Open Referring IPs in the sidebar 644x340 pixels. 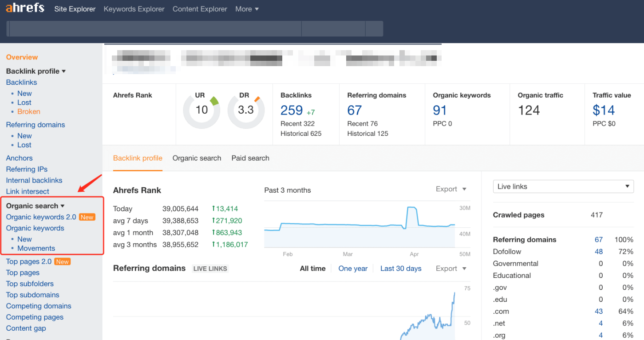point(27,169)
